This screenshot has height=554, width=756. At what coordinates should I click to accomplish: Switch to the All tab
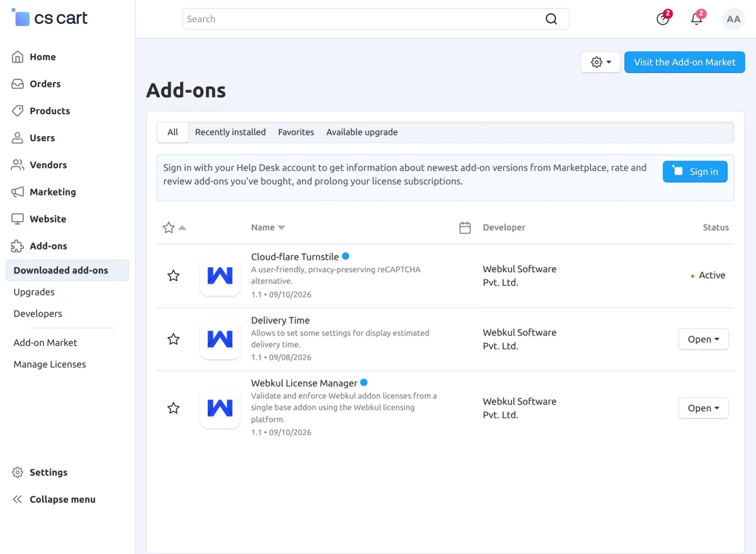[173, 132]
